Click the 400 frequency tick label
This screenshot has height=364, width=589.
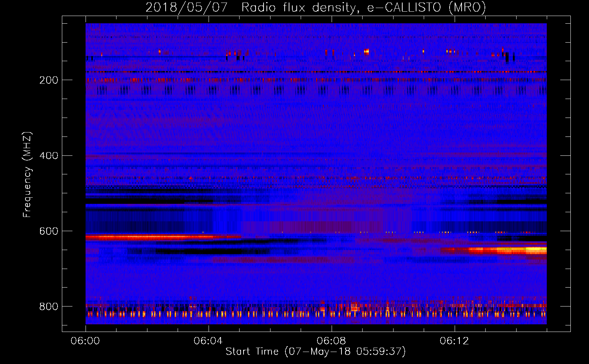(x=49, y=156)
